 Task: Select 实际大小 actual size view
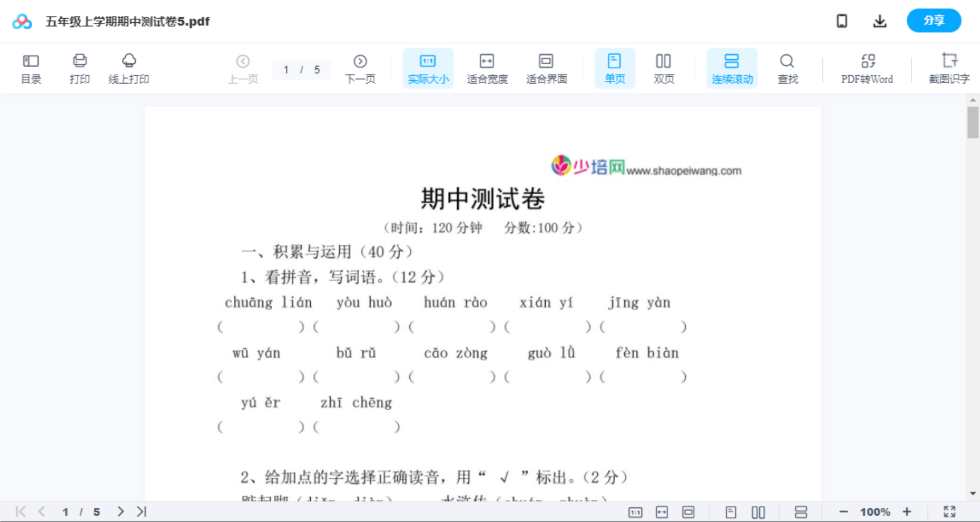428,68
